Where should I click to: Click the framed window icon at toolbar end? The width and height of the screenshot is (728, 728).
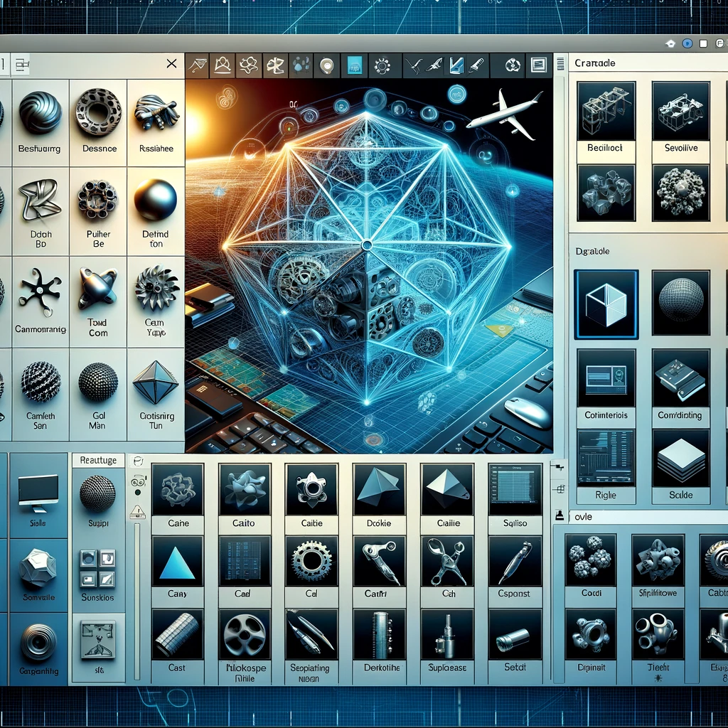538,65
